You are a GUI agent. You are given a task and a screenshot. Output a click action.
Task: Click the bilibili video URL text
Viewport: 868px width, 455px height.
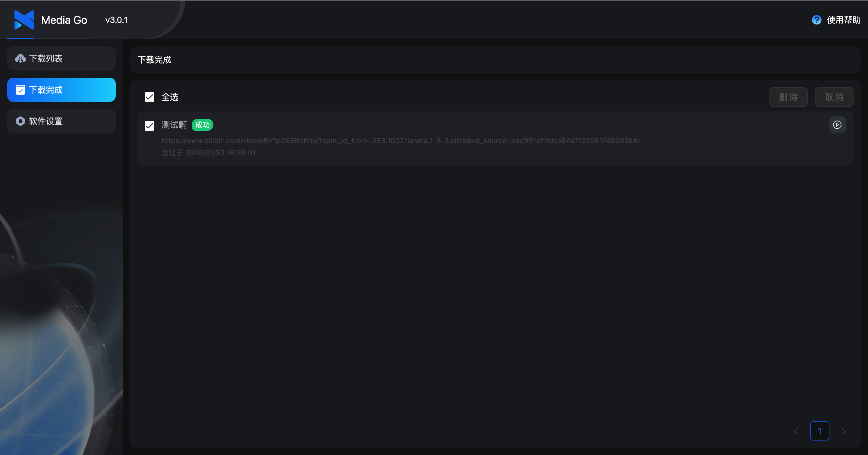(401, 141)
